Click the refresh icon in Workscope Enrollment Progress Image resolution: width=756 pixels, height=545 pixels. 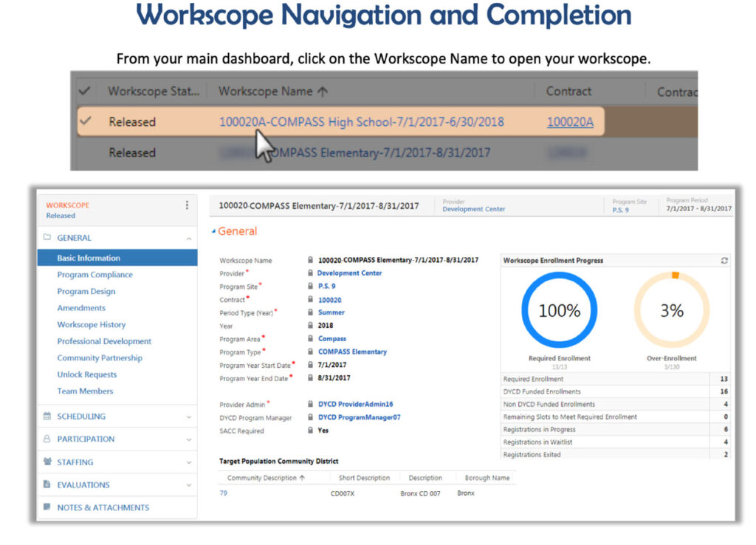(724, 261)
